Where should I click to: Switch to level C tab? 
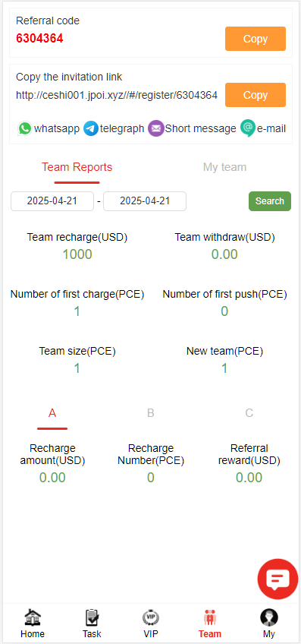click(249, 413)
